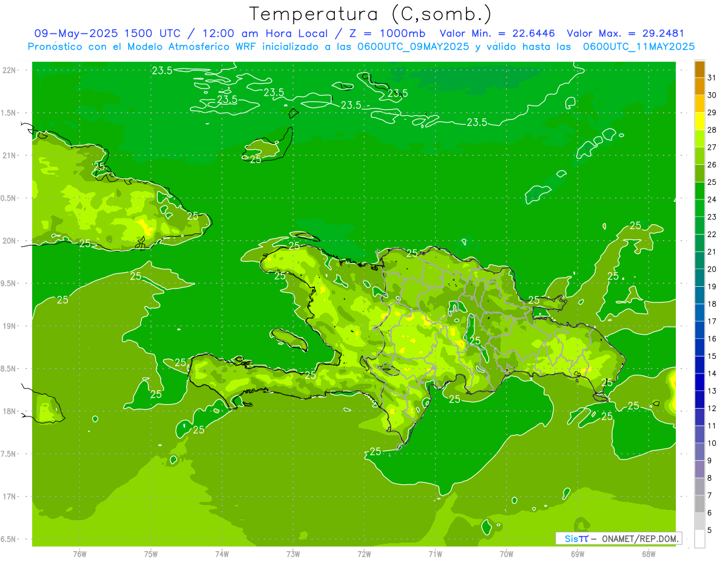Click color bar label "15"
The image size is (728, 562).
pyautogui.click(x=712, y=356)
